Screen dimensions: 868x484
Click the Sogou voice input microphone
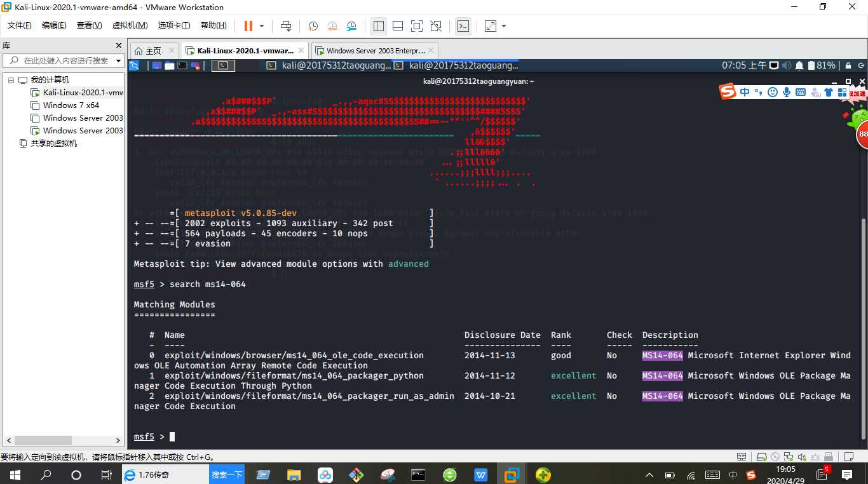(786, 92)
